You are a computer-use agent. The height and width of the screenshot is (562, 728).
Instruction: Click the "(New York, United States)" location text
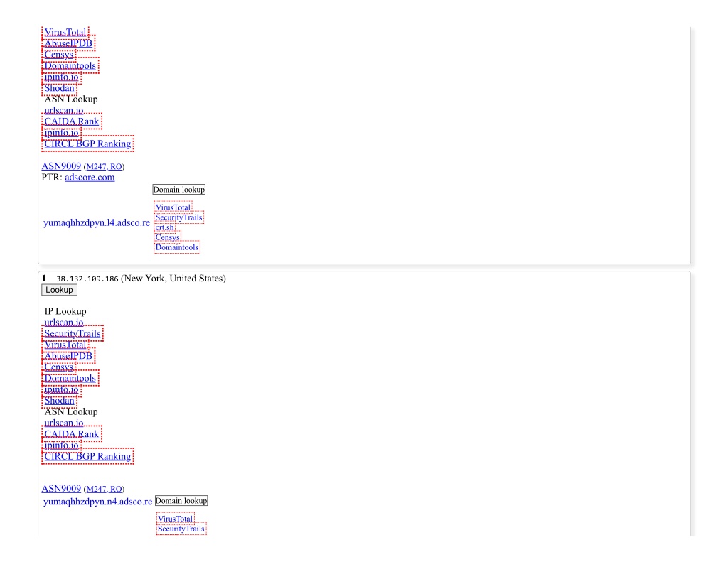(173, 279)
